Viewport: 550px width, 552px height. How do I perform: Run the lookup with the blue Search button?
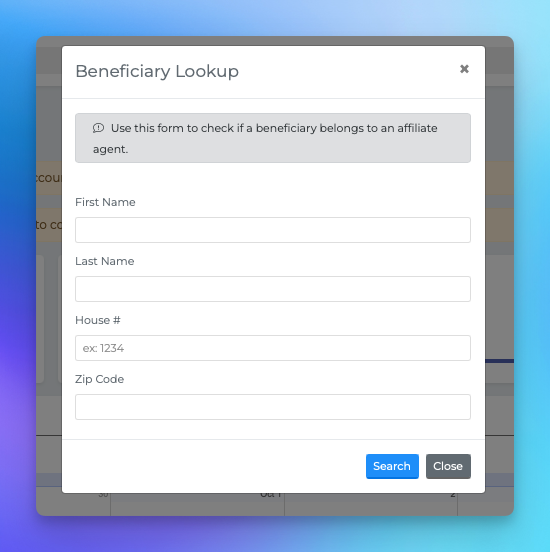pos(392,466)
